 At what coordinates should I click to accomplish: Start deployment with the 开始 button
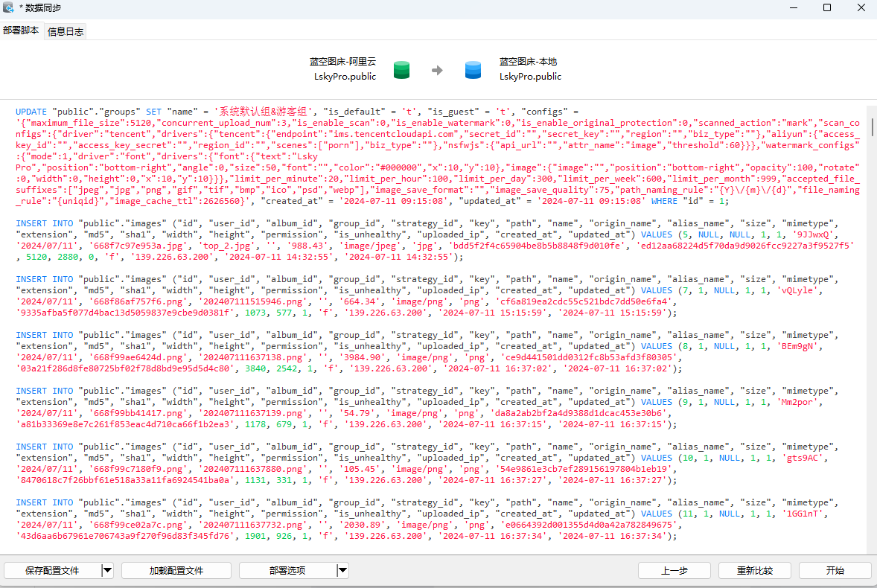pos(835,571)
